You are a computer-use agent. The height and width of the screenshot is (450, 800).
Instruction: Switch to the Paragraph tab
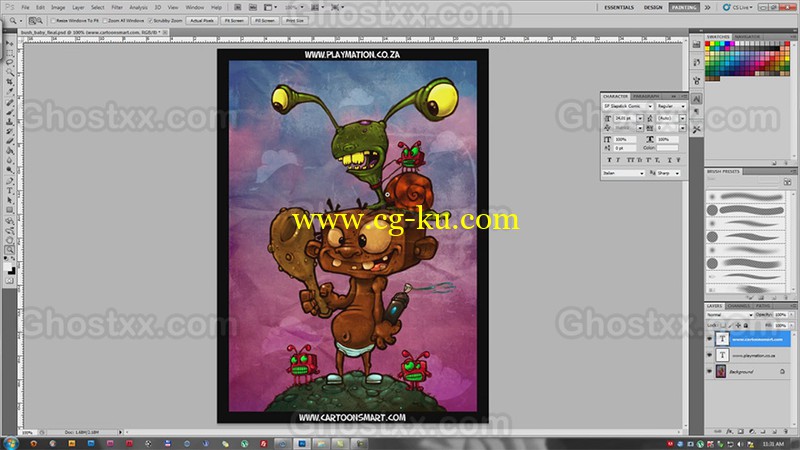click(x=646, y=96)
